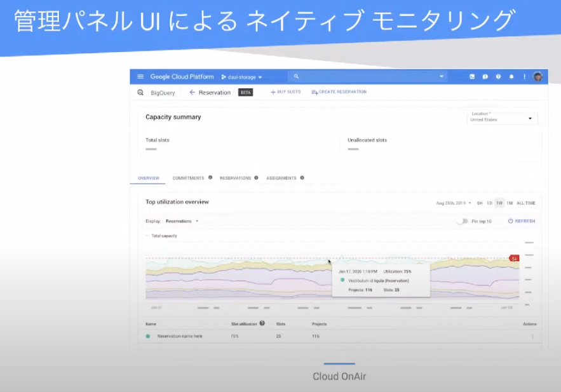Open the Aug 28th, 2019 date dropdown
The image size is (561, 392).
[453, 203]
